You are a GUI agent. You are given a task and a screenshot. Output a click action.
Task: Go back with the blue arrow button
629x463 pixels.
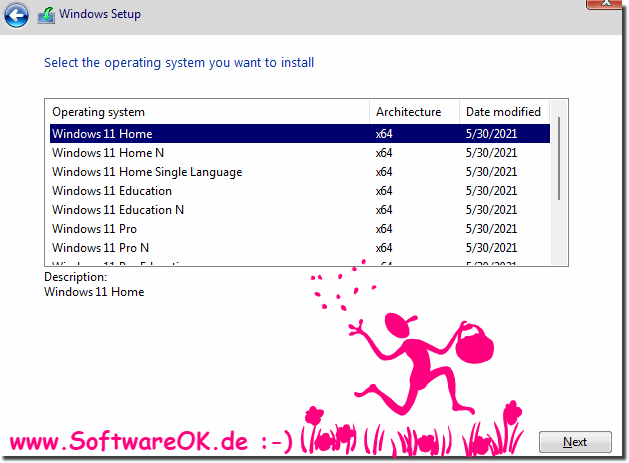click(16, 15)
